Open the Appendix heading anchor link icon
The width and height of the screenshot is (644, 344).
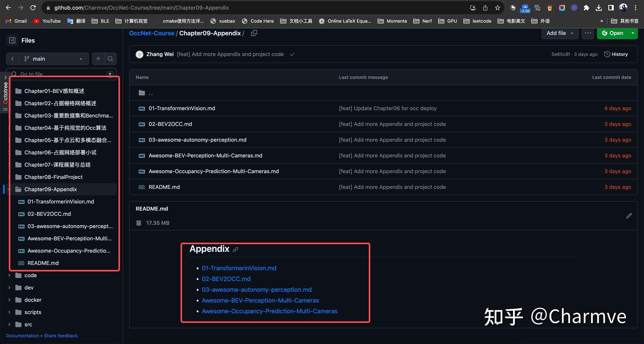236,249
